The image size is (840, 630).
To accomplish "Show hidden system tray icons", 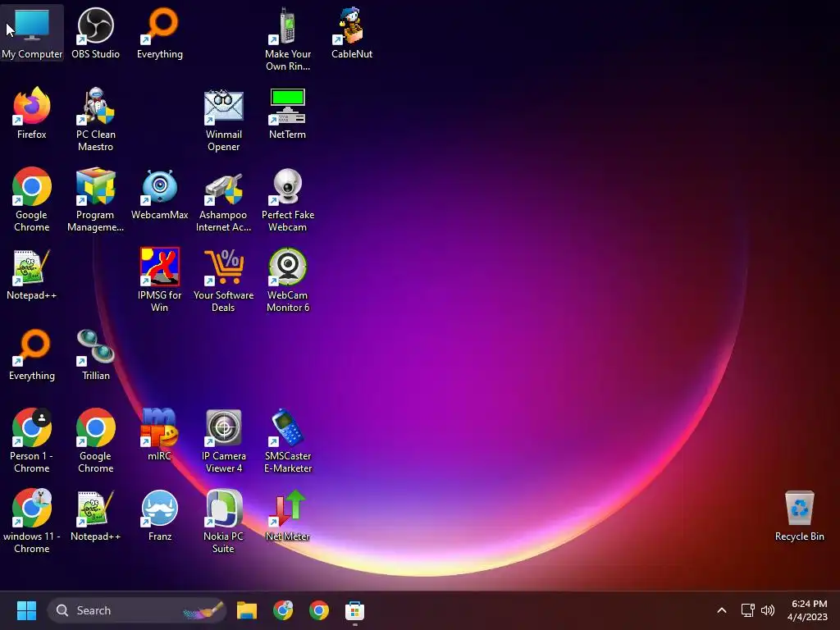I will coord(722,610).
